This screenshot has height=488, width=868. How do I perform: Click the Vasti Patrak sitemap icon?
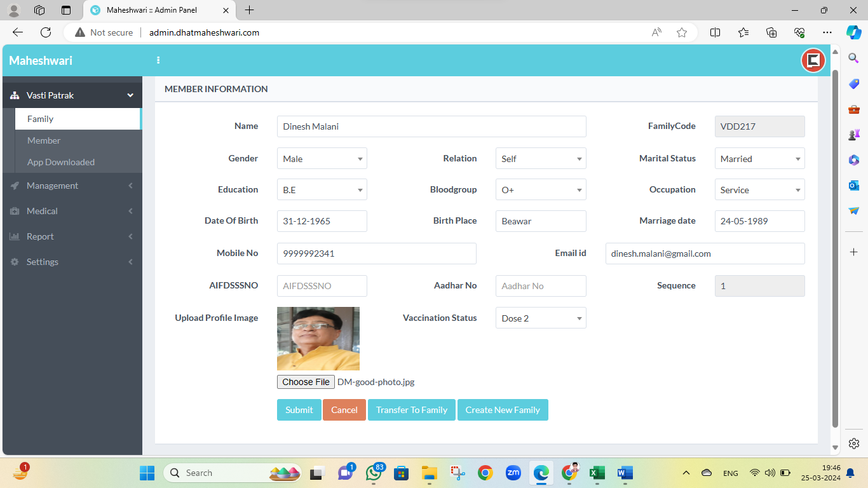point(15,95)
